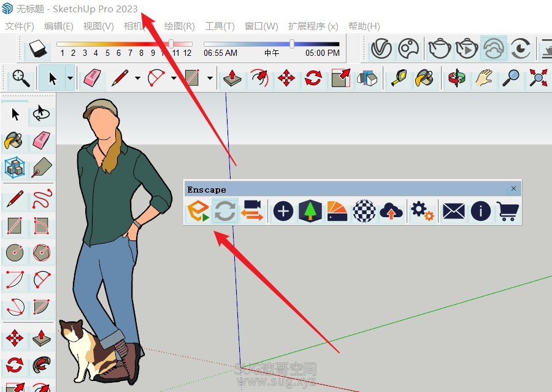Open Enscape objects add button
The width and height of the screenshot is (552, 392).
[x=283, y=211]
